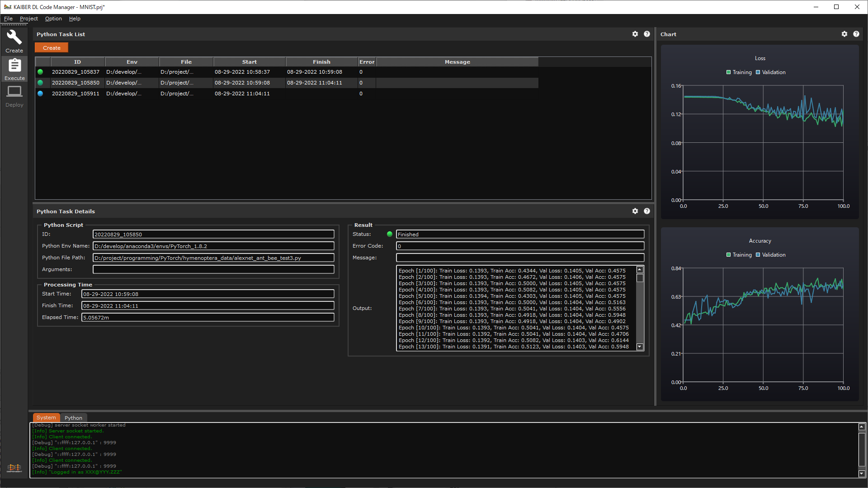868x488 pixels.
Task: Open Chart panel settings gear
Action: tap(844, 34)
